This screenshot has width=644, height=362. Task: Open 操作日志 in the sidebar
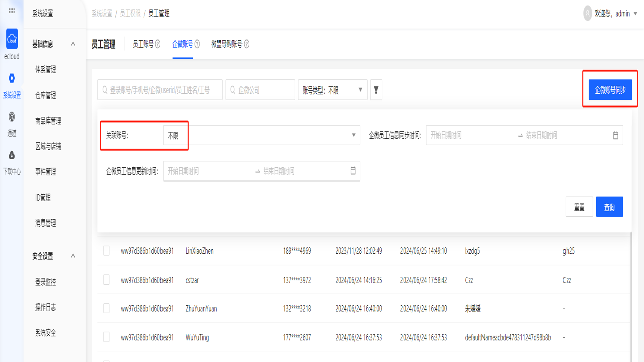[46, 307]
